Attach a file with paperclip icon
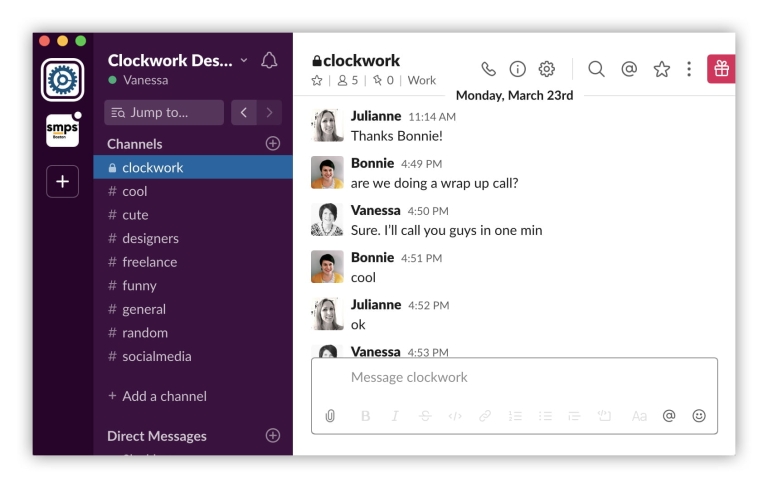The width and height of the screenshot is (768, 488). pos(330,416)
